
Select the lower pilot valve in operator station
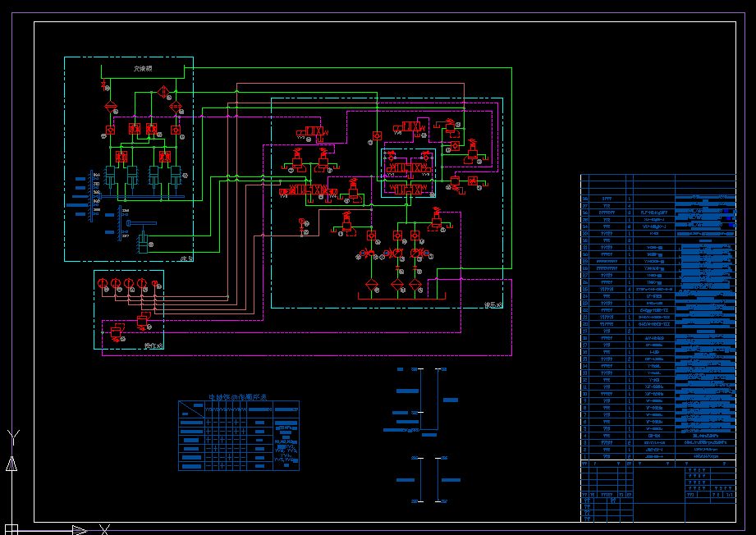point(117,332)
